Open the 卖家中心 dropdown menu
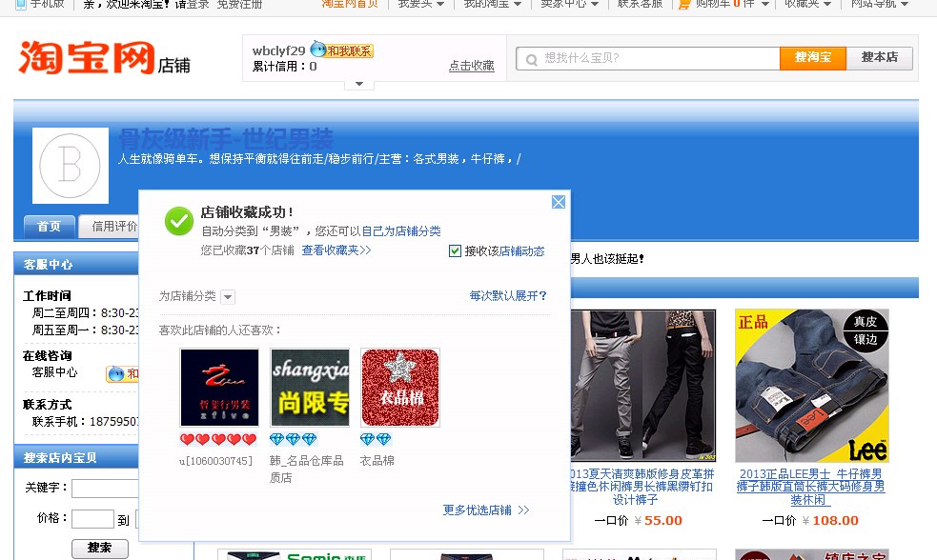The image size is (937, 560). tap(569, 4)
